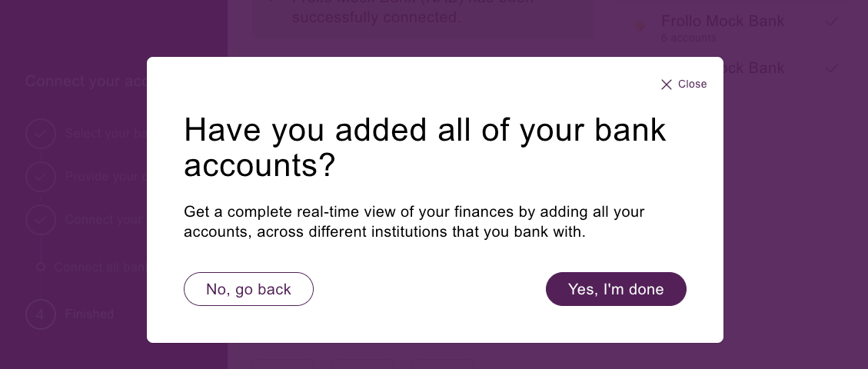The width and height of the screenshot is (868, 369).
Task: Select the "Connect all ban" sub-step label
Action: point(100,268)
